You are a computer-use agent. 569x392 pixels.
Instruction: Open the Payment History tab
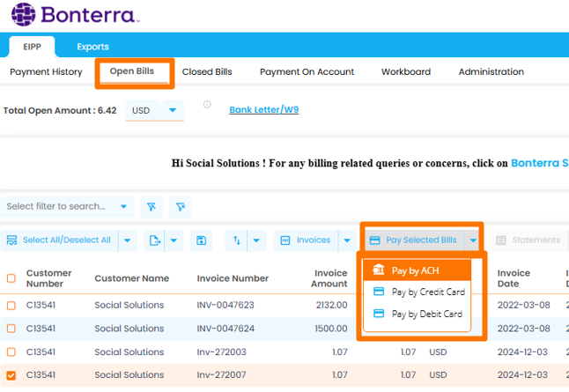click(46, 72)
